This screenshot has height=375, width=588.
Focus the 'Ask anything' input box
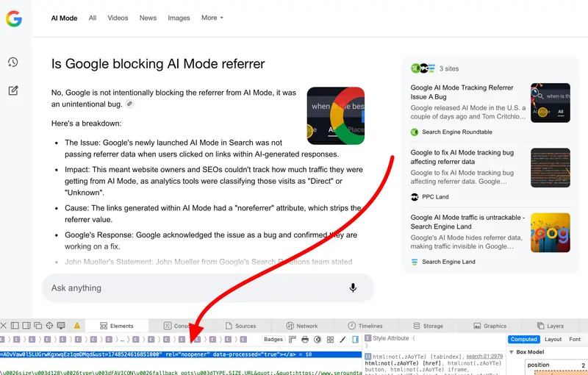(208, 288)
